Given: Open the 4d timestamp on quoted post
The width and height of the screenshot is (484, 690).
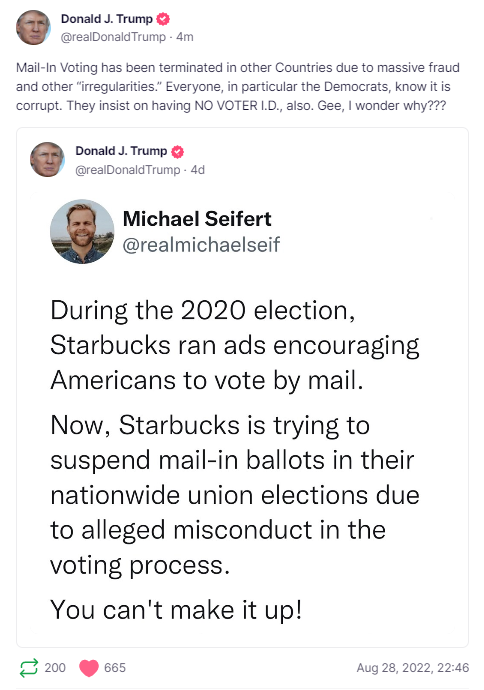Looking at the screenshot, I should pyautogui.click(x=198, y=170).
